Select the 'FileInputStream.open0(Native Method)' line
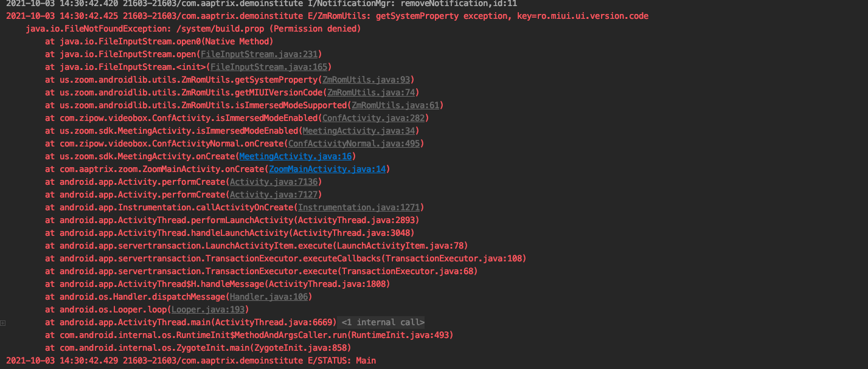 click(x=159, y=41)
